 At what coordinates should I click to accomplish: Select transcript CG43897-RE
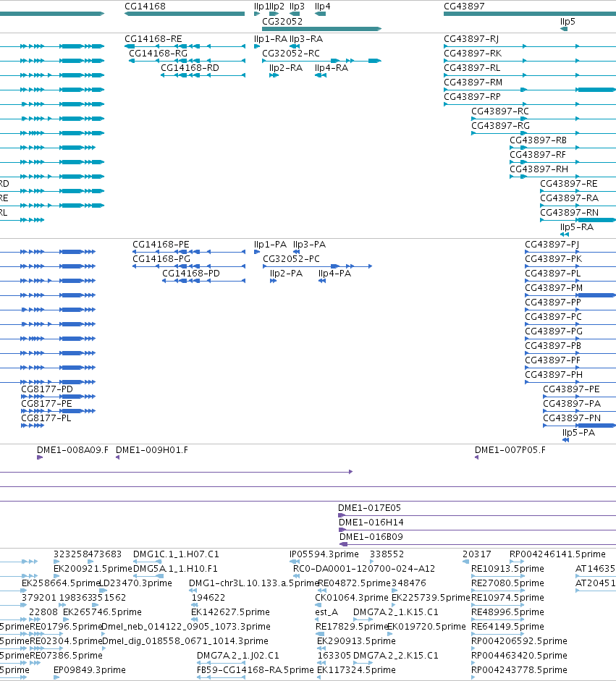pos(569,183)
